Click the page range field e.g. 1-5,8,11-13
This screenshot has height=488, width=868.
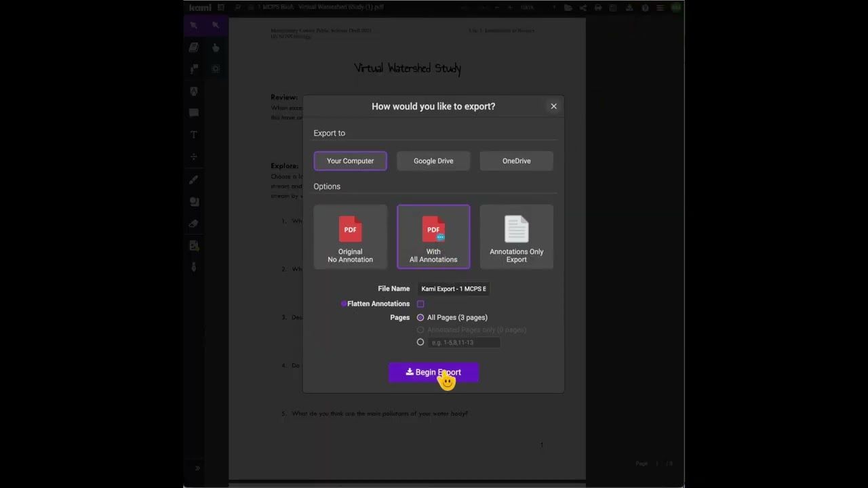(464, 342)
